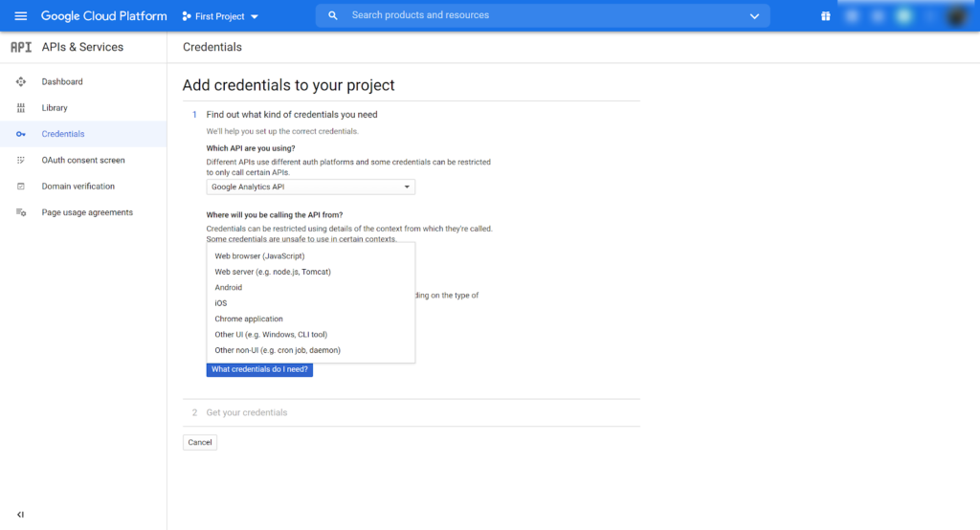This screenshot has width=980, height=530.
Task: Click the Page usage agreements icon
Action: coord(21,212)
